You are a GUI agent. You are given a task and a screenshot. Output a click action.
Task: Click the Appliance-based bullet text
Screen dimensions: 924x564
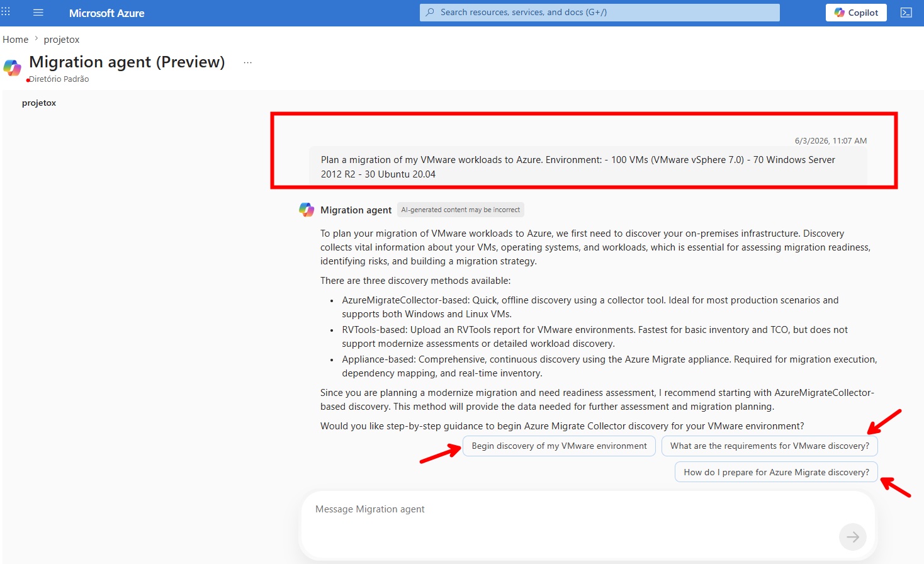[x=609, y=366]
